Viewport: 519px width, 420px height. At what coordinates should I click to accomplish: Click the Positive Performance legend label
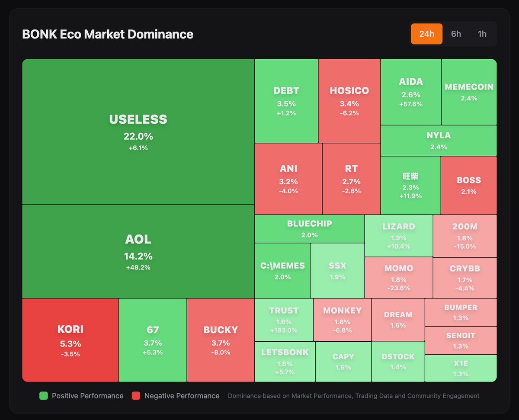[x=87, y=396]
